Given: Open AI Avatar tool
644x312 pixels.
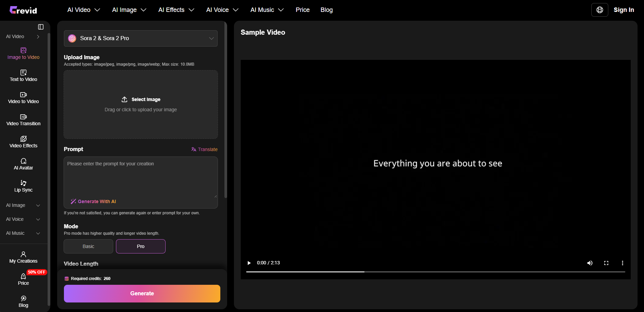Looking at the screenshot, I should coord(23,164).
